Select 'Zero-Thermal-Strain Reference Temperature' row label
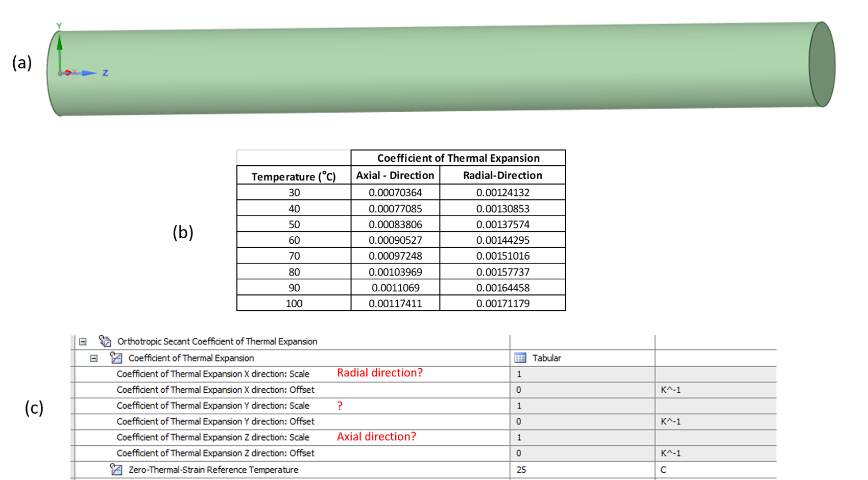The image size is (868, 480). tap(213, 469)
